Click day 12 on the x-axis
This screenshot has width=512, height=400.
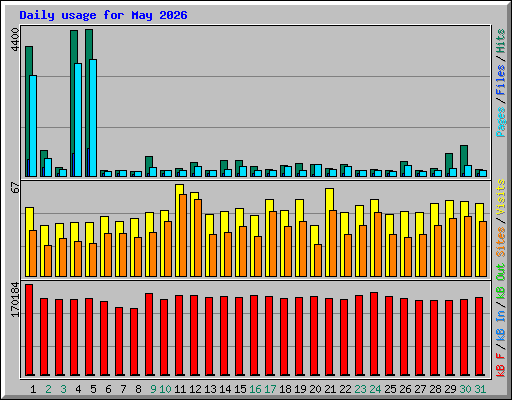[195, 389]
